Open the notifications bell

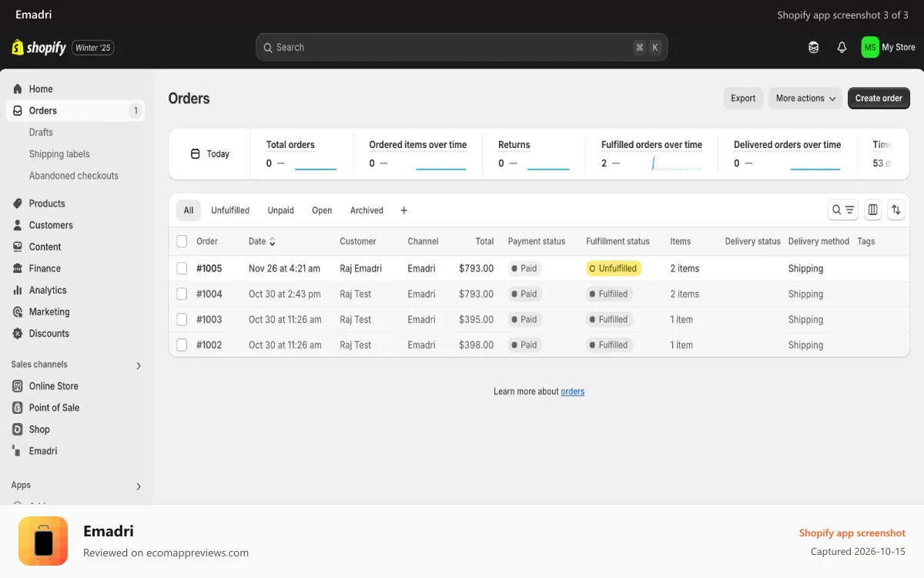click(842, 48)
